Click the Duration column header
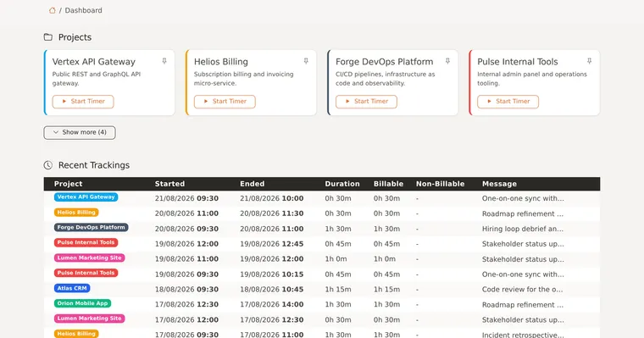The height and width of the screenshot is (338, 644). pos(342,184)
